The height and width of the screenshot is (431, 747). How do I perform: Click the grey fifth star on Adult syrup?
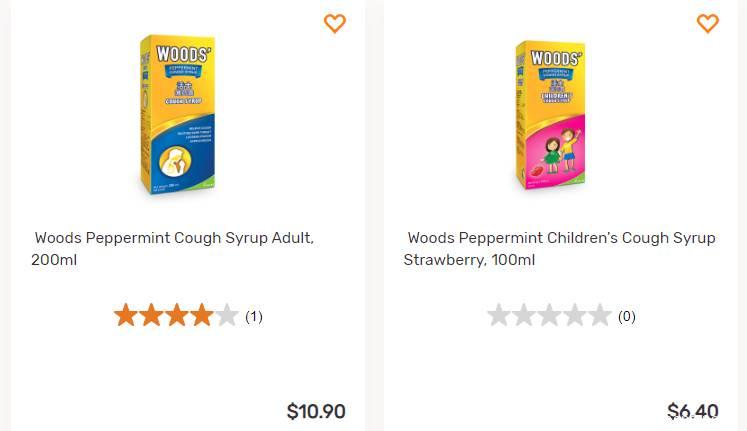pos(227,316)
